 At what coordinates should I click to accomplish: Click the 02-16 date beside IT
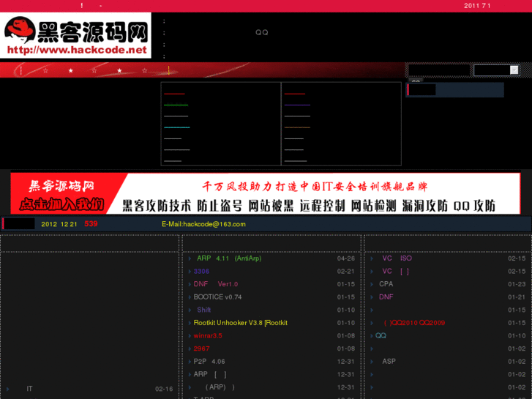tap(164, 389)
